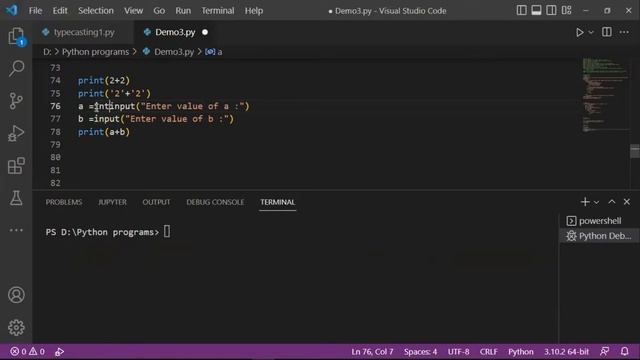Click on code line print('2'+'2')

pyautogui.click(x=114, y=93)
